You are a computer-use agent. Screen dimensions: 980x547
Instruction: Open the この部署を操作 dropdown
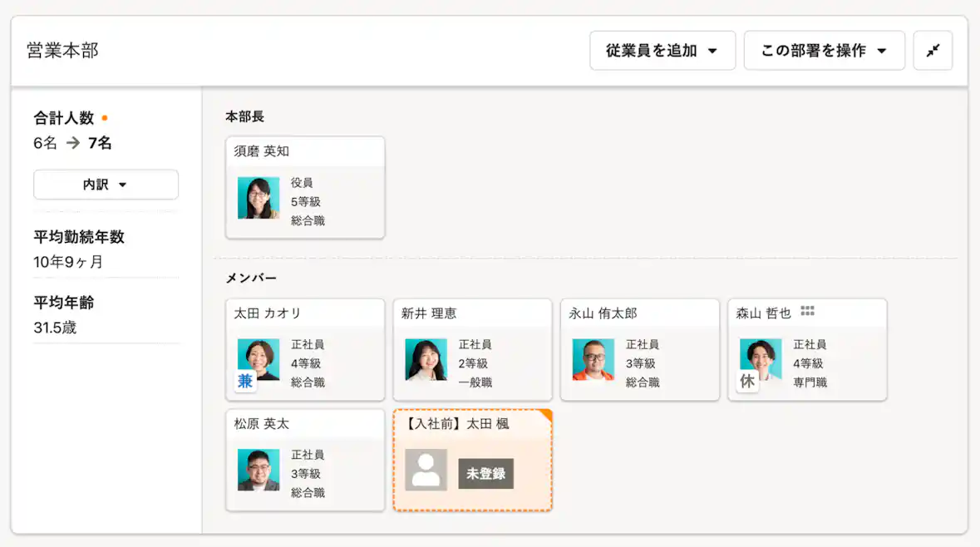(x=824, y=50)
